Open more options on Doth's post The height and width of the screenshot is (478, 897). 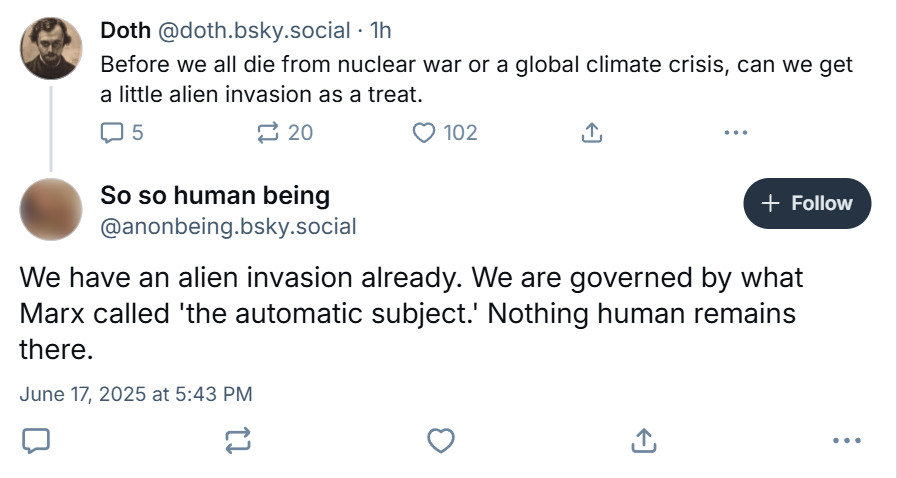tap(735, 132)
